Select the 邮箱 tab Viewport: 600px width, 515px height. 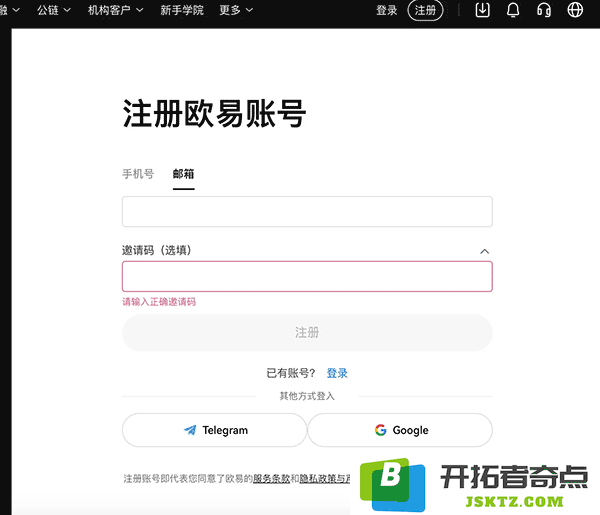pos(184,174)
